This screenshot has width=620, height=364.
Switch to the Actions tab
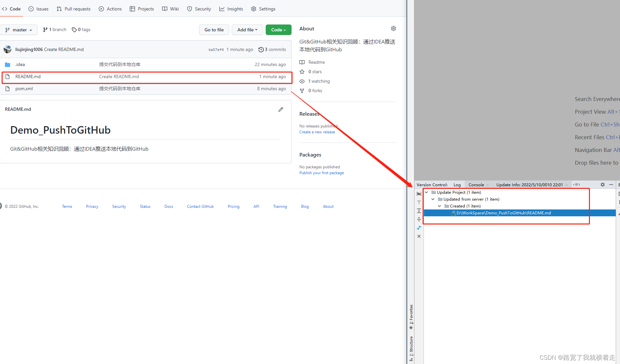pos(110,9)
